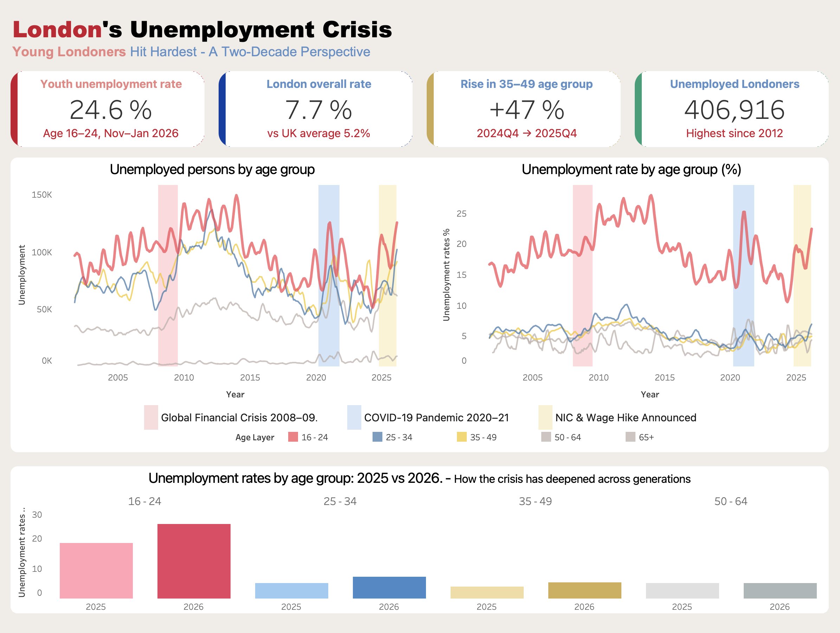Viewport: 840px width, 633px height.
Task: Click the 'Age Layer' legend label
Action: [254, 437]
